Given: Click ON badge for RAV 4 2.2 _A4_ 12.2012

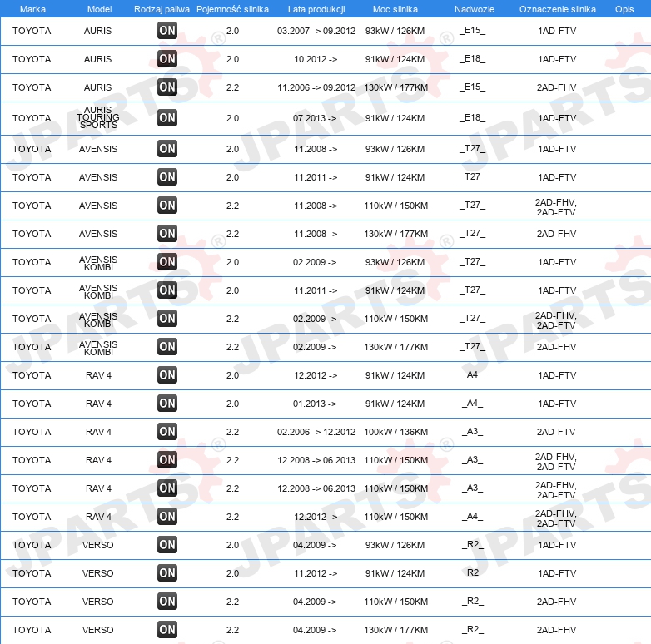Looking at the screenshot, I should click(x=167, y=516).
